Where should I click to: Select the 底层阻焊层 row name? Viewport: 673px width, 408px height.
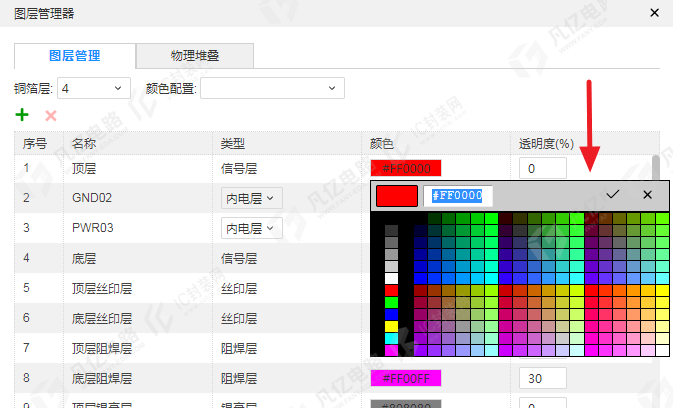[x=102, y=379]
